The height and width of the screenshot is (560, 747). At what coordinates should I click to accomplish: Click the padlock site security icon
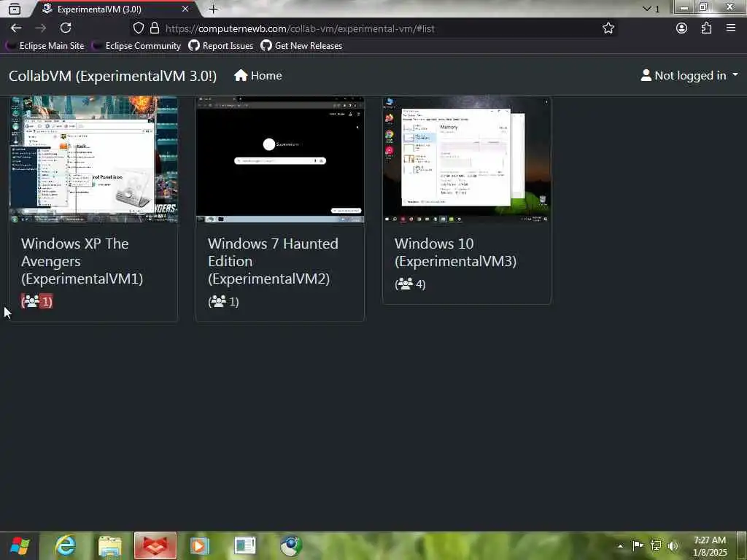click(x=155, y=28)
